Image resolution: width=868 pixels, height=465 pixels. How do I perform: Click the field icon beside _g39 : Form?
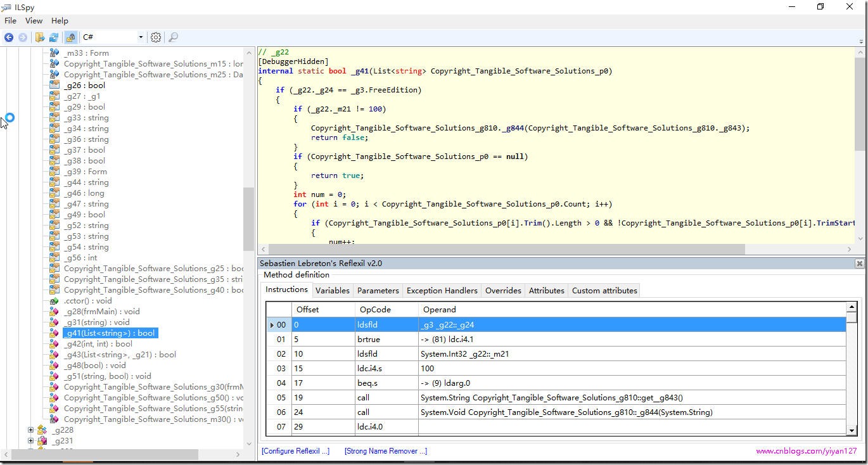pyautogui.click(x=54, y=172)
